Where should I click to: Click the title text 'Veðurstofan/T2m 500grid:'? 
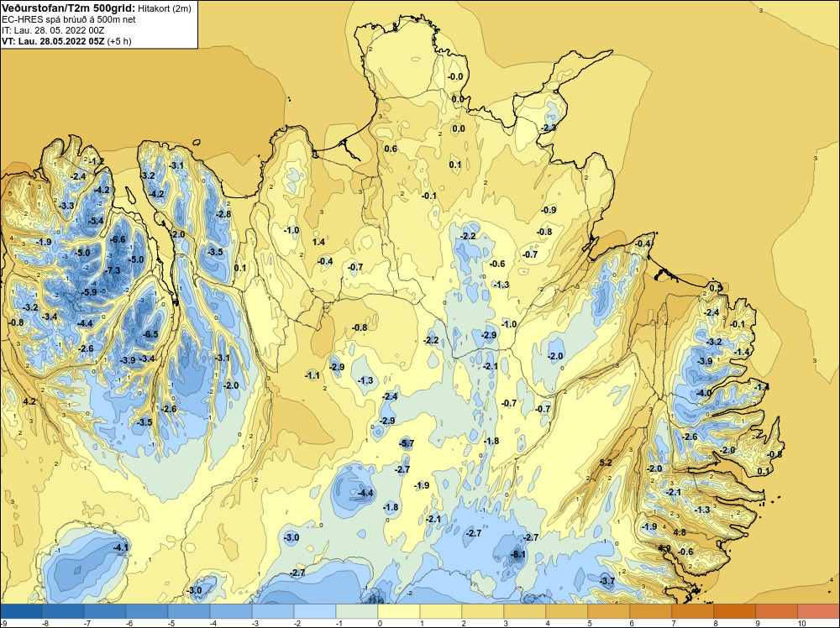69,8
